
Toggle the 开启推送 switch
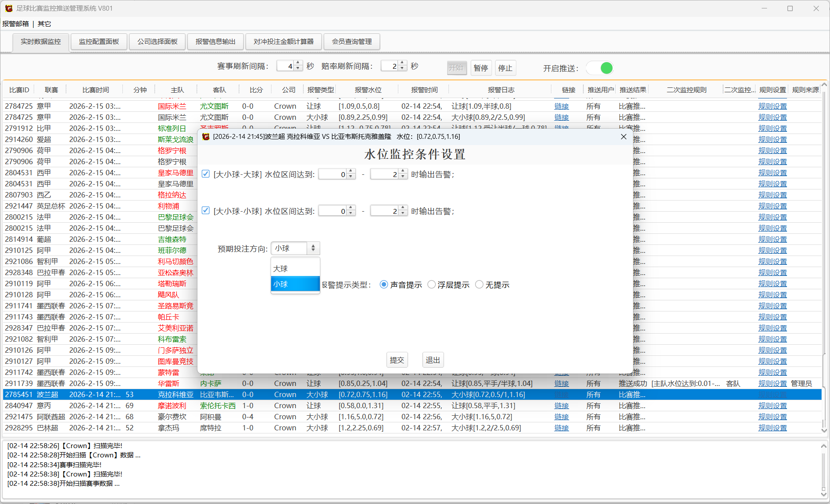click(x=600, y=68)
